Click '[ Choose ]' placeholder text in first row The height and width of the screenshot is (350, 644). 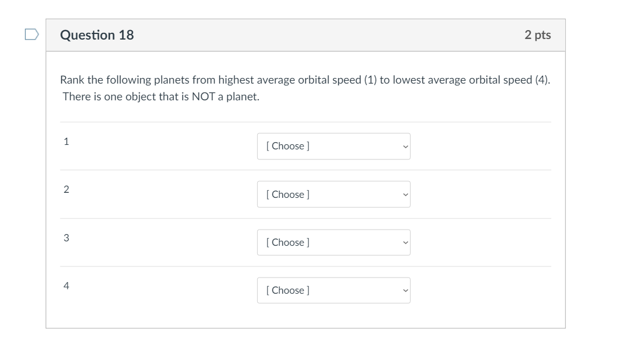[288, 146]
